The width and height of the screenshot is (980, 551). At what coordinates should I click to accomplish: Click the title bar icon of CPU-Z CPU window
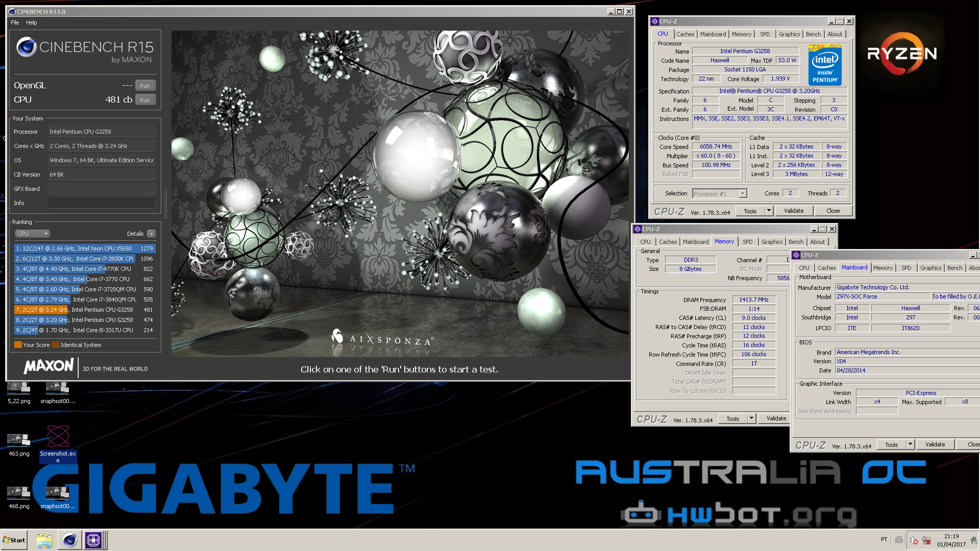(x=654, y=21)
